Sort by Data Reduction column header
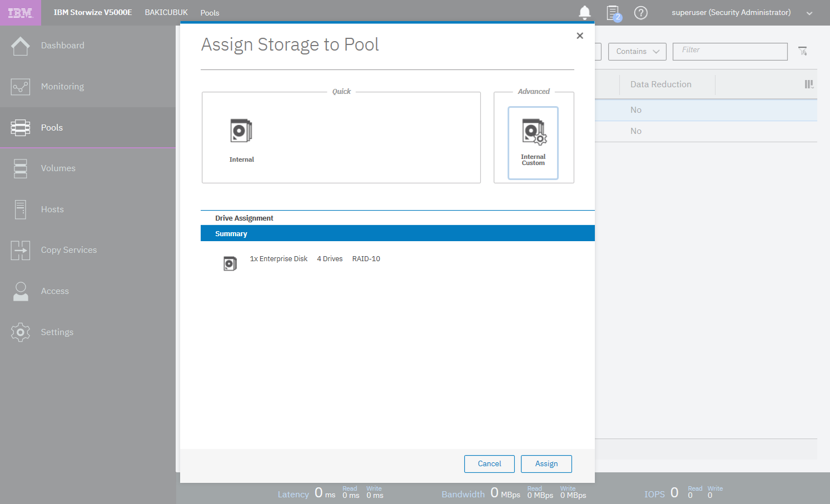This screenshot has width=830, height=504. (661, 84)
